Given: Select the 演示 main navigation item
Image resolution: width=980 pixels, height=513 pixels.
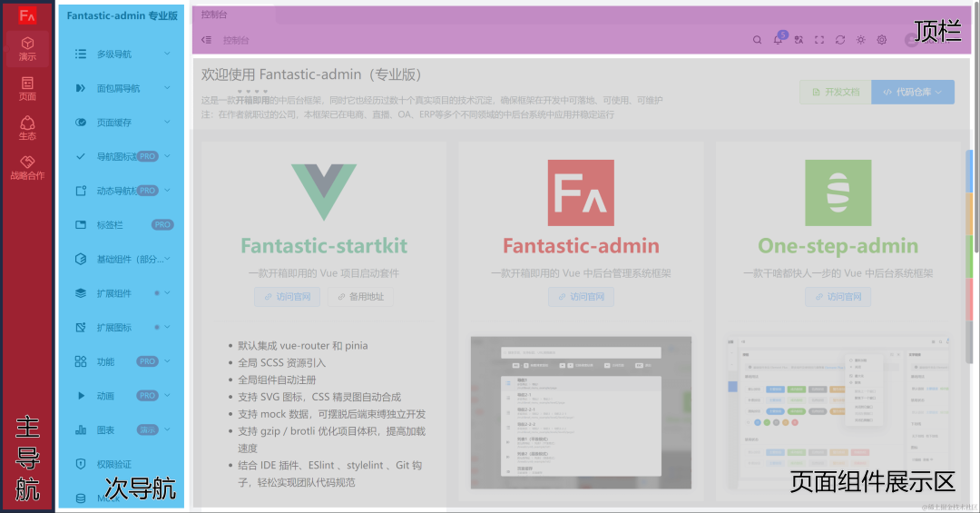Looking at the screenshot, I should pyautogui.click(x=27, y=49).
